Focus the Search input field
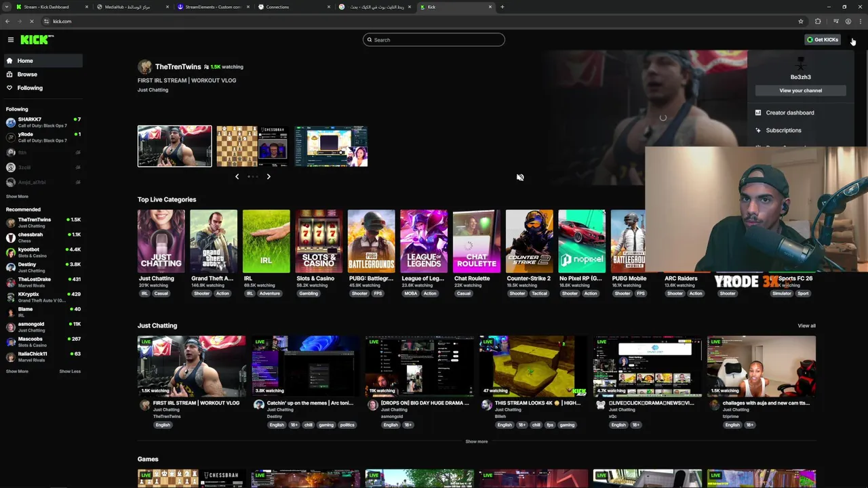Image resolution: width=868 pixels, height=488 pixels. 434,40
